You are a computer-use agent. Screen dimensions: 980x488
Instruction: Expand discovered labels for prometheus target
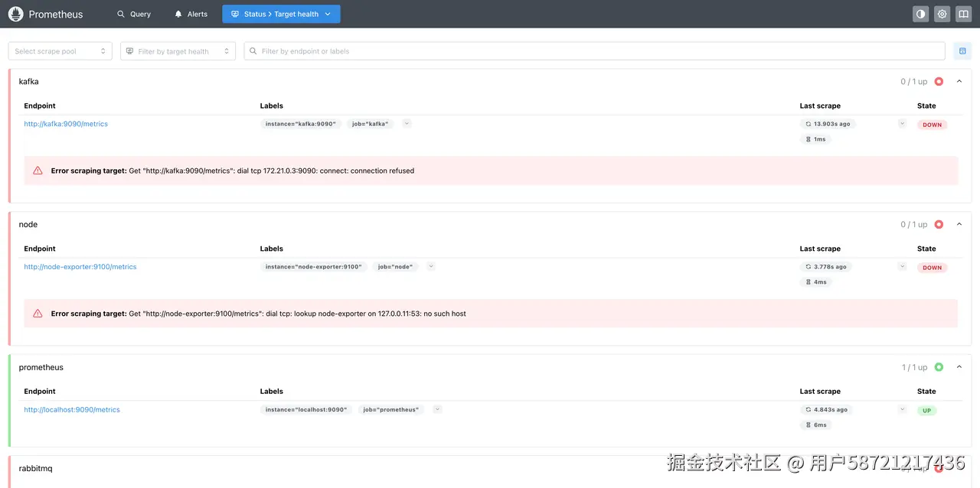click(437, 409)
